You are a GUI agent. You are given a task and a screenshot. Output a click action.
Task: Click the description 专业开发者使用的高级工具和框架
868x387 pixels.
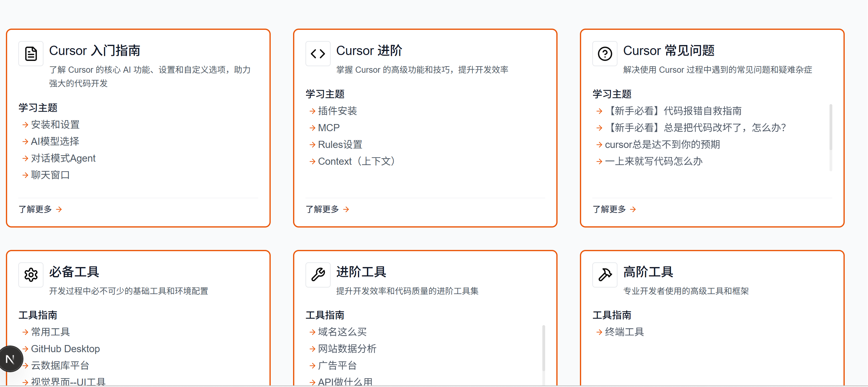coord(686,291)
